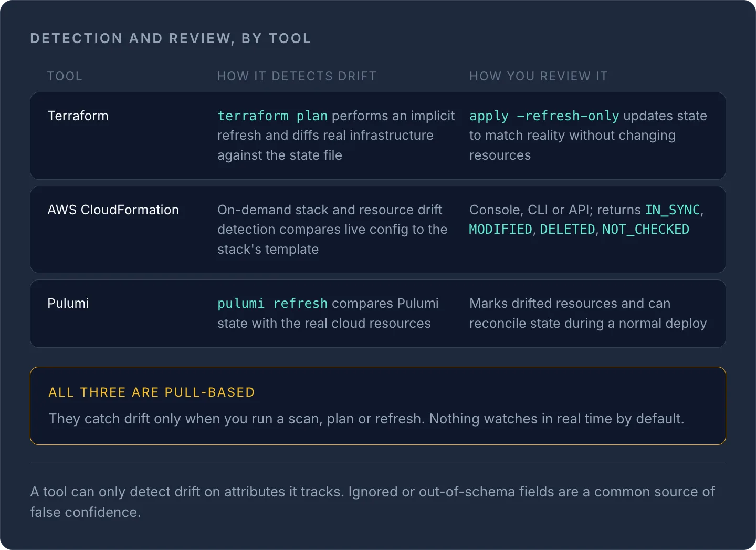Click 'Marks drifted resources and can' text
756x550 pixels.
click(570, 303)
